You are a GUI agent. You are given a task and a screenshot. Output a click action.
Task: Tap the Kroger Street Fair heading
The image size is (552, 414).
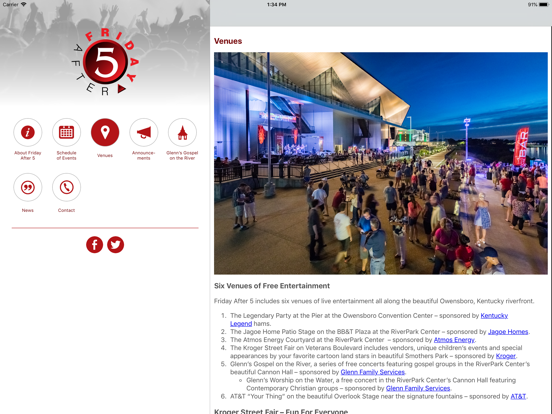click(281, 411)
